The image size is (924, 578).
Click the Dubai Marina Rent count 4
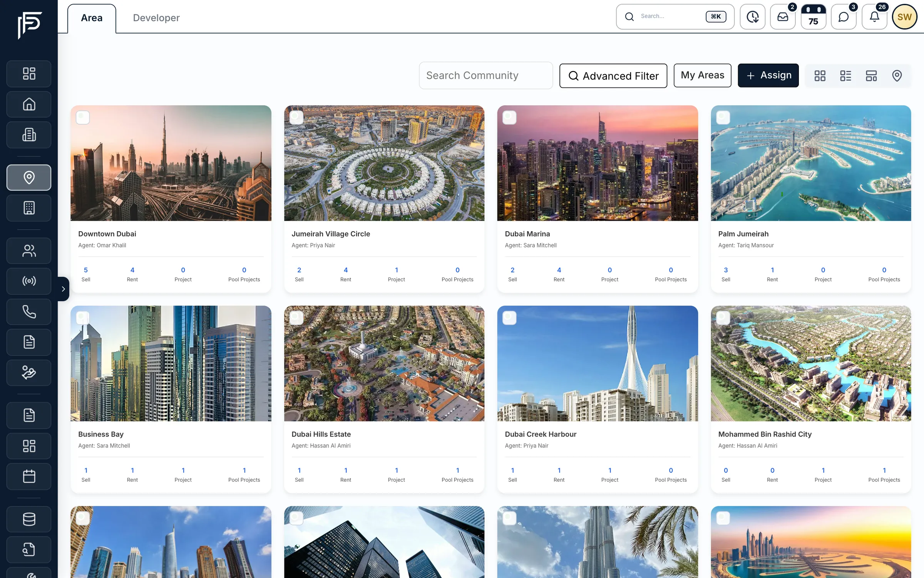pos(559,270)
